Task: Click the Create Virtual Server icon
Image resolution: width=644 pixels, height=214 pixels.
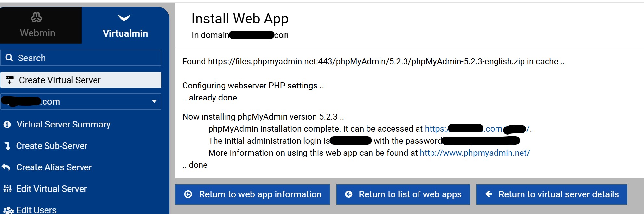Action: coord(10,80)
